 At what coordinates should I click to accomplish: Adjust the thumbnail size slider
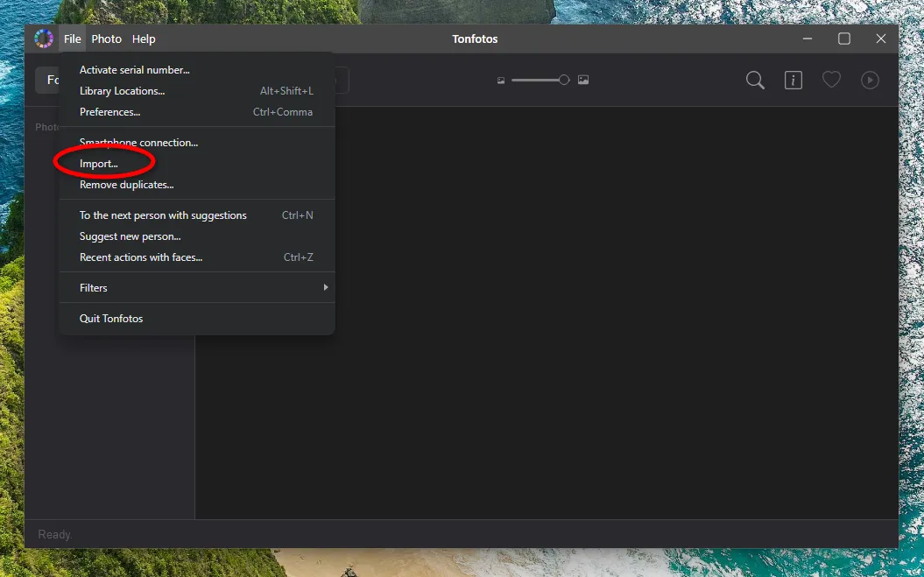pyautogui.click(x=540, y=80)
